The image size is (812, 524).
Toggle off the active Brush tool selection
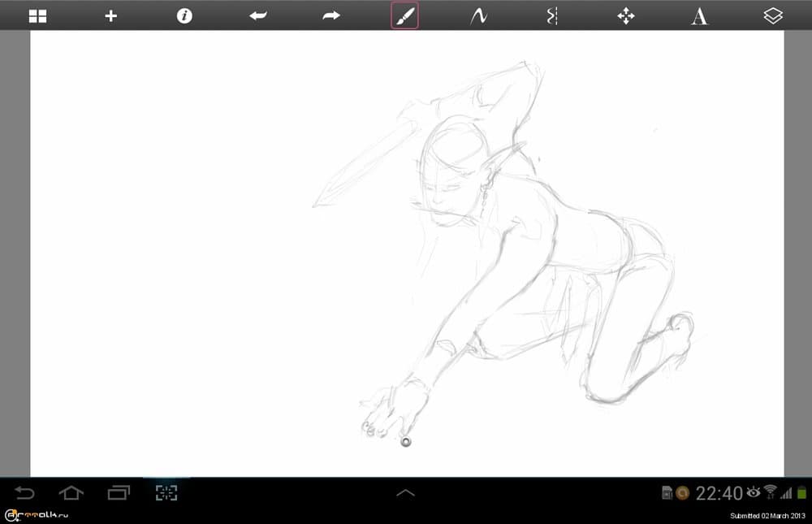(x=404, y=15)
